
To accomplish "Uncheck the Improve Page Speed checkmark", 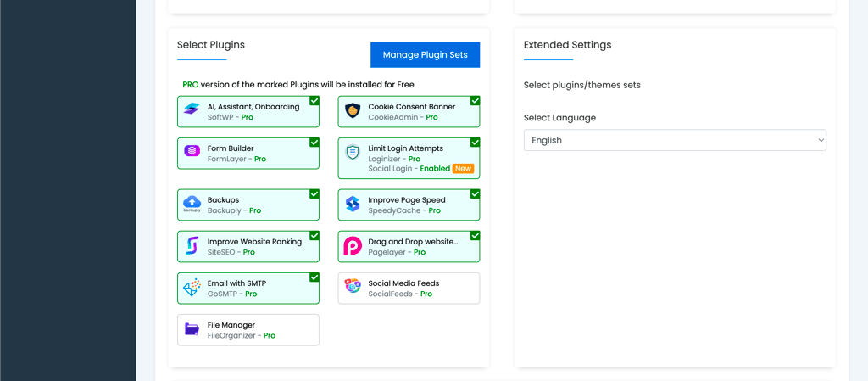I will coord(475,193).
